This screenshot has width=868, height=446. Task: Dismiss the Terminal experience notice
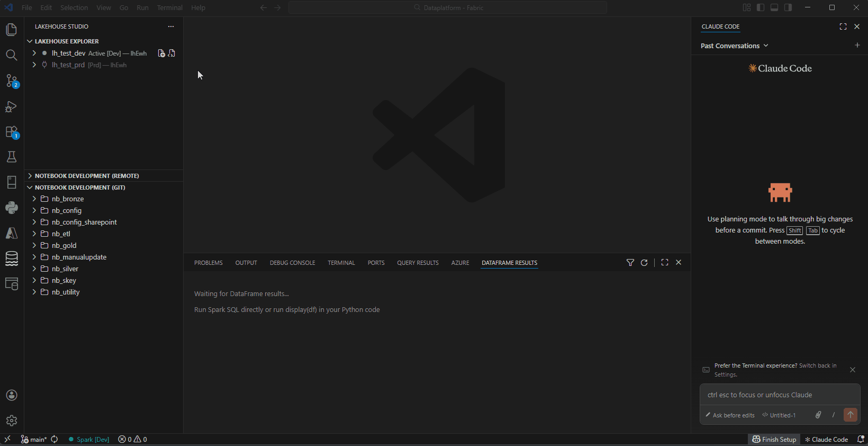(x=853, y=370)
